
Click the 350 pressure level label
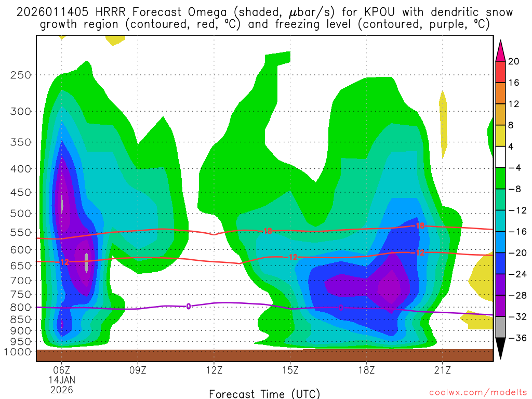21,142
